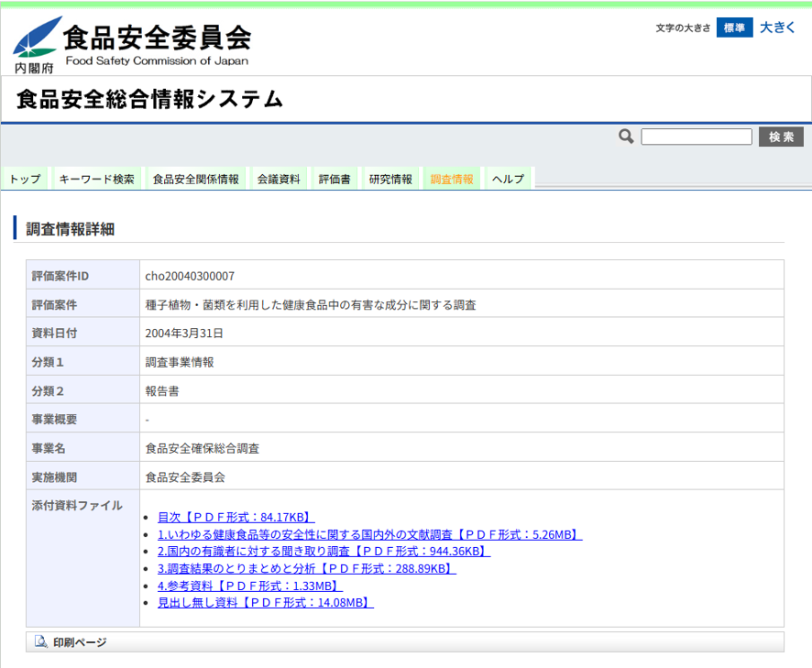Select the 研究情報 tab
This screenshot has width=812, height=668.
[391, 180]
